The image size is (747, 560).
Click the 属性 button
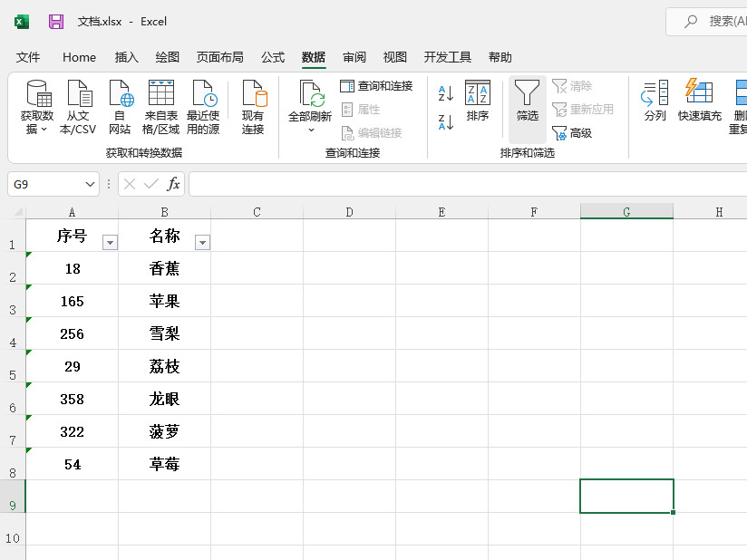pyautogui.click(x=361, y=110)
